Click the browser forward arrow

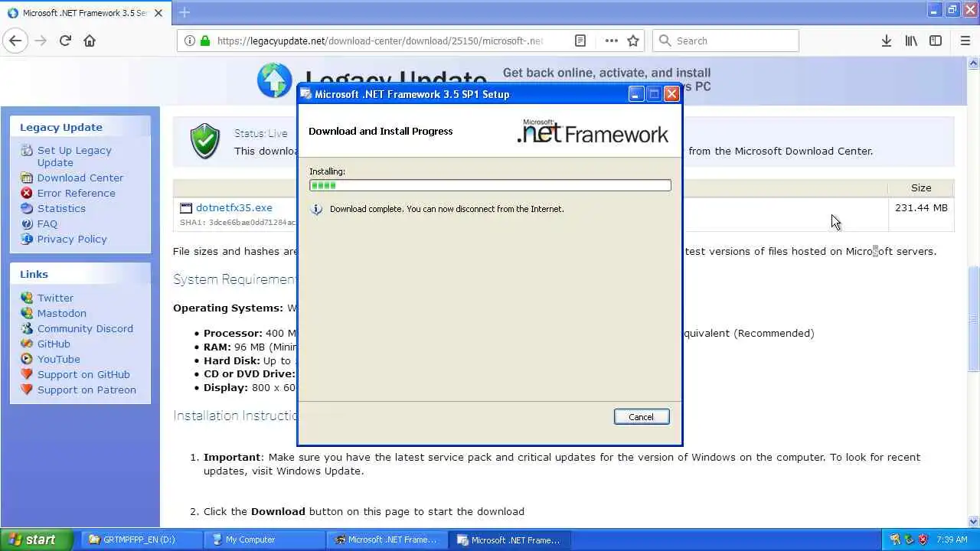click(x=41, y=41)
